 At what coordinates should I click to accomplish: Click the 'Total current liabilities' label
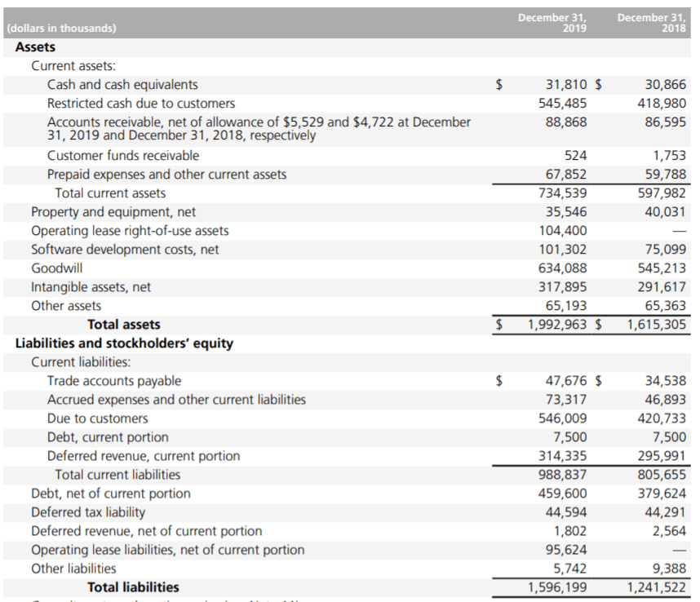tap(117, 475)
